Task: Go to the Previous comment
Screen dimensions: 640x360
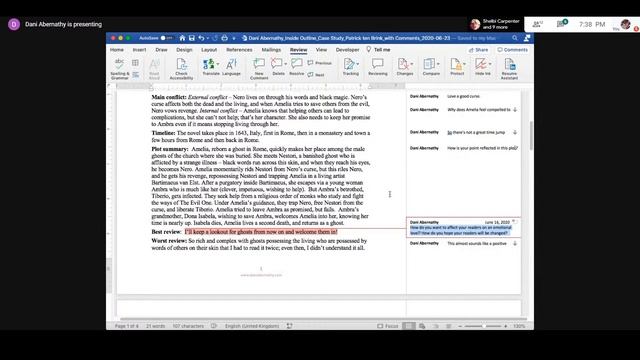Action: [x=320, y=63]
